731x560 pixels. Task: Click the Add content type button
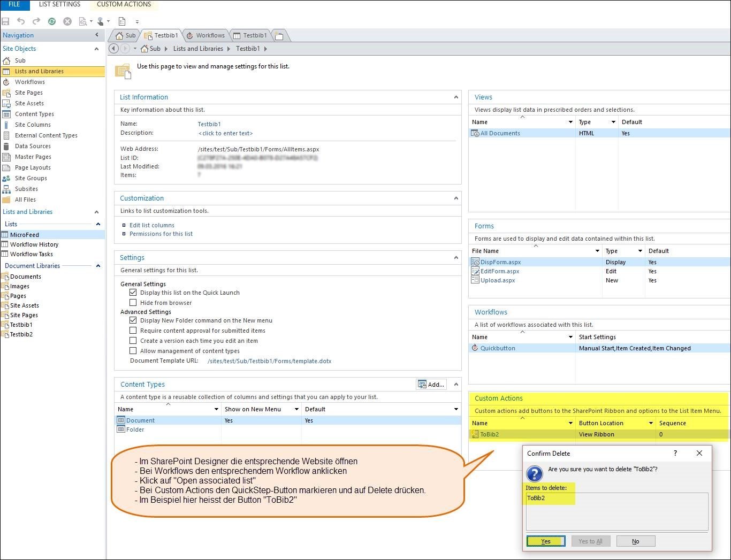tap(431, 384)
